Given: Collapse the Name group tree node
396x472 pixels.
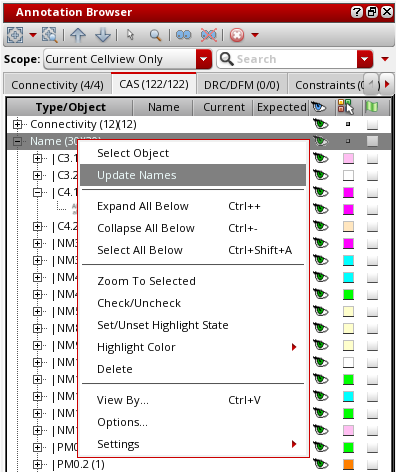Looking at the screenshot, I should (x=17, y=141).
